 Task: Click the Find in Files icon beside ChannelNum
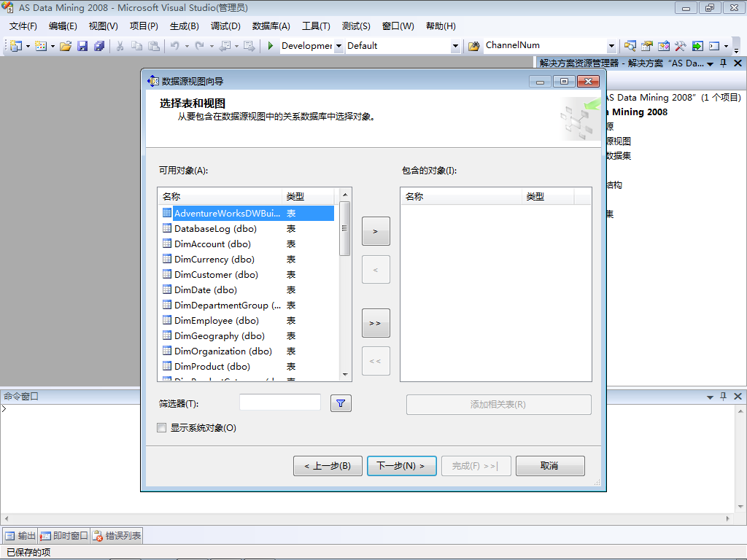473,46
